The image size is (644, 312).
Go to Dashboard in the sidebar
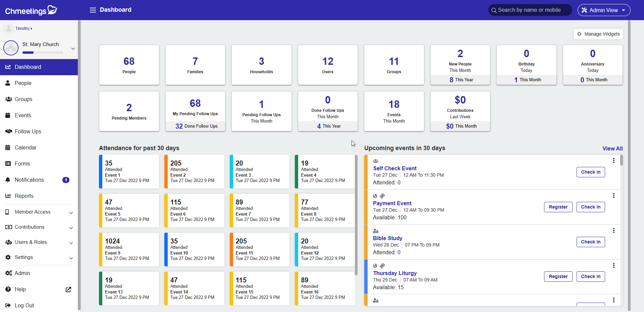click(x=39, y=67)
